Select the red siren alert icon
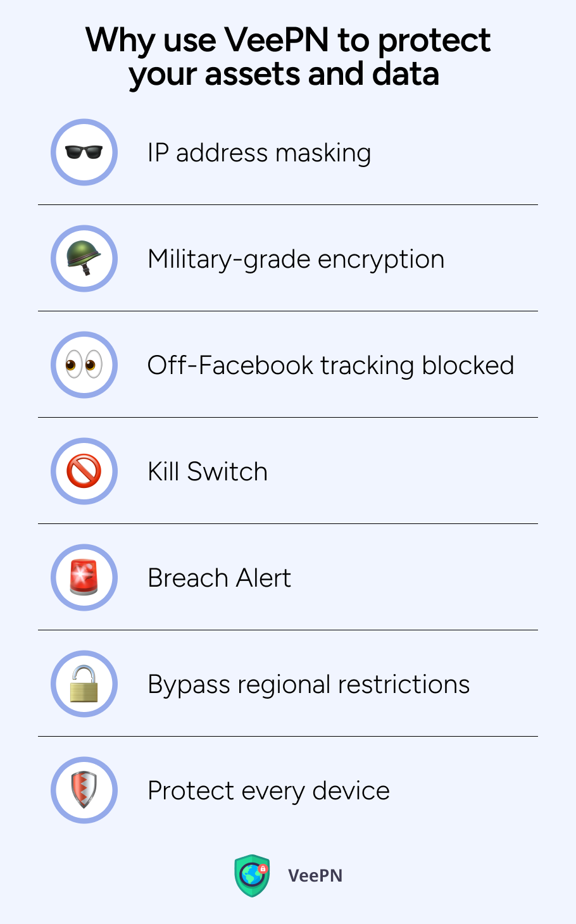 coord(84,578)
